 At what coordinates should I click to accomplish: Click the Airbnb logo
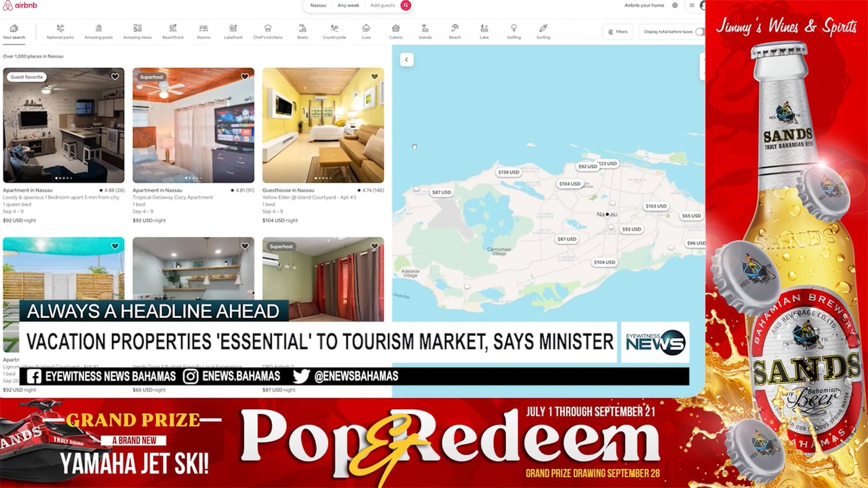pos(20,5)
